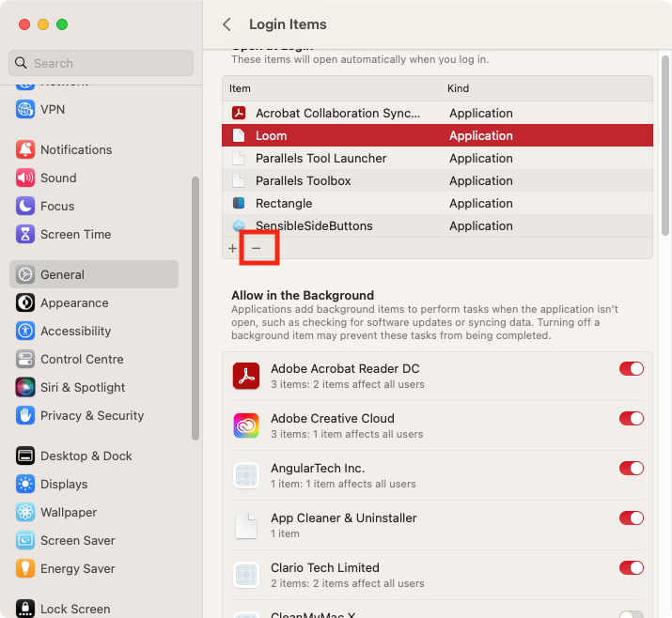
Task: Disable Adobe Acrobat Reader DC background toggle
Action: click(x=632, y=369)
